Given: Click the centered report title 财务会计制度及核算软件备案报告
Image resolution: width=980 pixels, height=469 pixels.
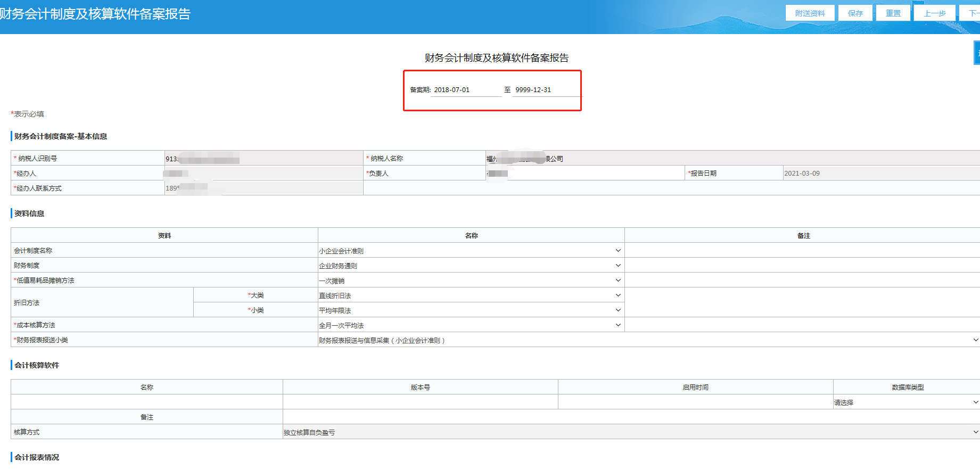Looking at the screenshot, I should click(497, 57).
